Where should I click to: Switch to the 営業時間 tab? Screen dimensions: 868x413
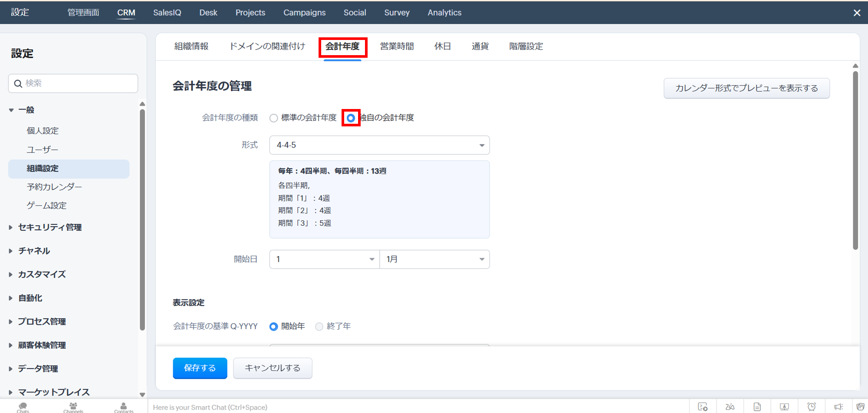pos(397,46)
